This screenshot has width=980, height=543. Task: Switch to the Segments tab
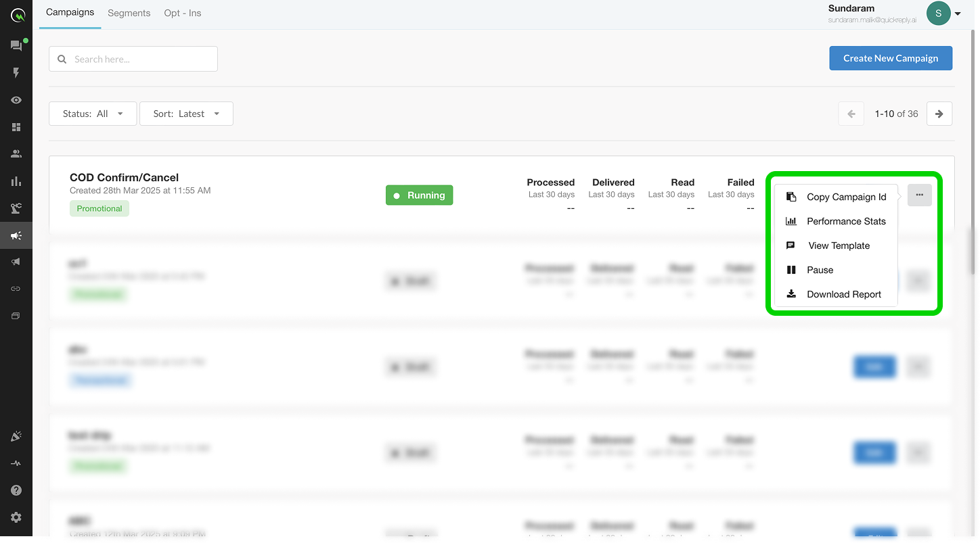(x=129, y=14)
